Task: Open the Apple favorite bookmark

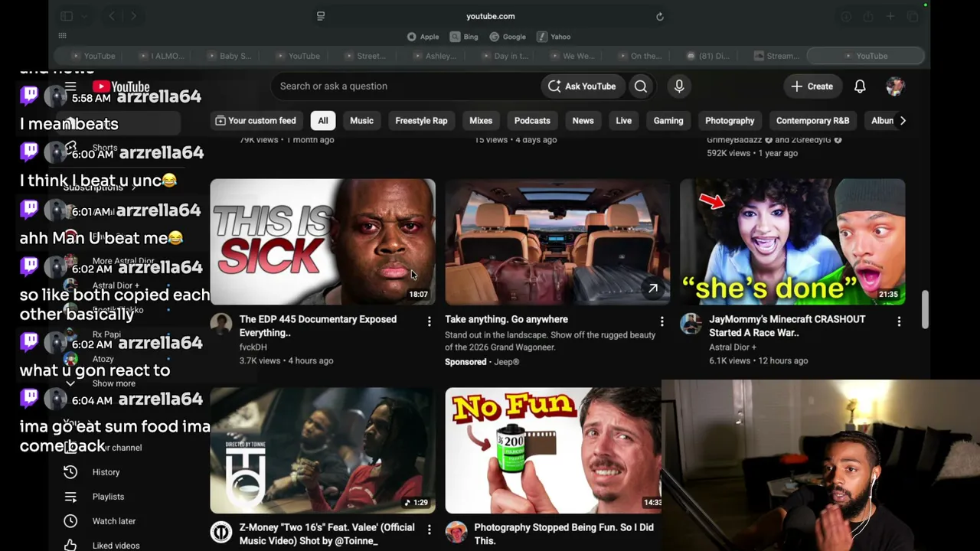Action: [x=423, y=37]
